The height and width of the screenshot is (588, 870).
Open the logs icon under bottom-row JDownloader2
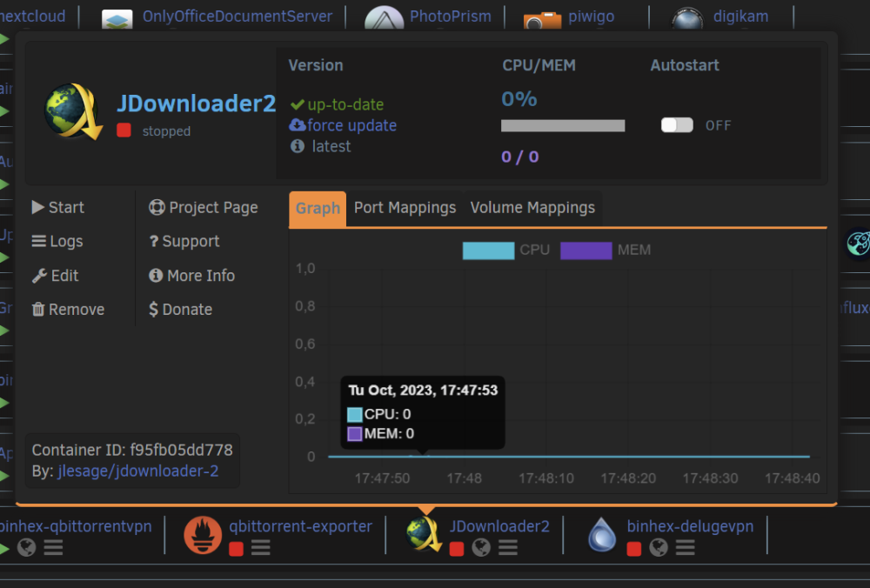(508, 548)
